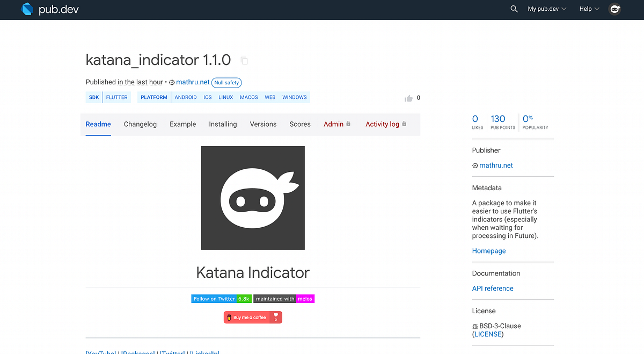Click the BSD license balance-scale icon
Screen dimensions: 644x354
pos(475,326)
